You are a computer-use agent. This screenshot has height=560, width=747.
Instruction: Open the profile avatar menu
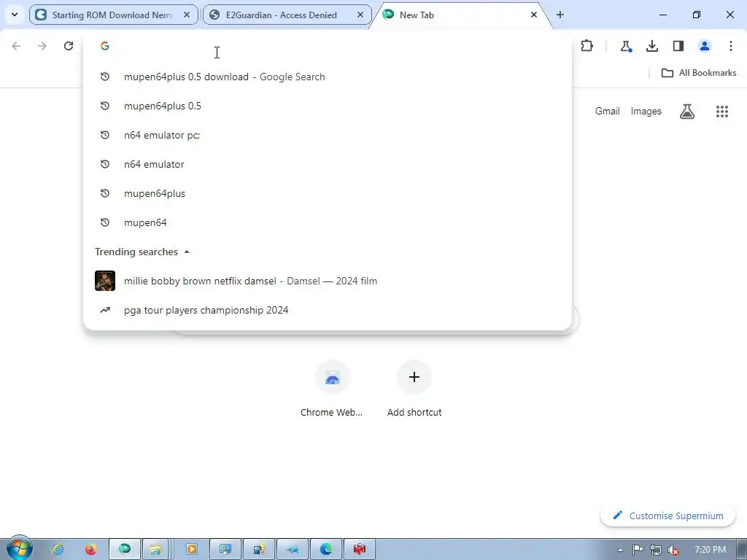pyautogui.click(x=704, y=46)
